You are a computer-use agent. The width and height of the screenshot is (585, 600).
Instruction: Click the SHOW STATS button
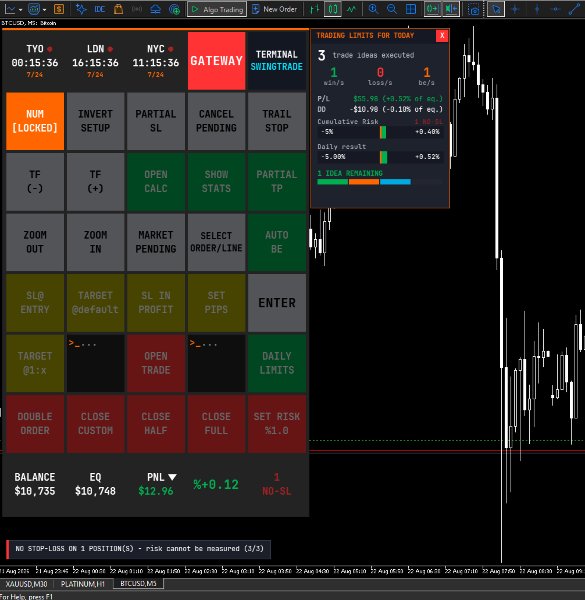click(x=217, y=181)
